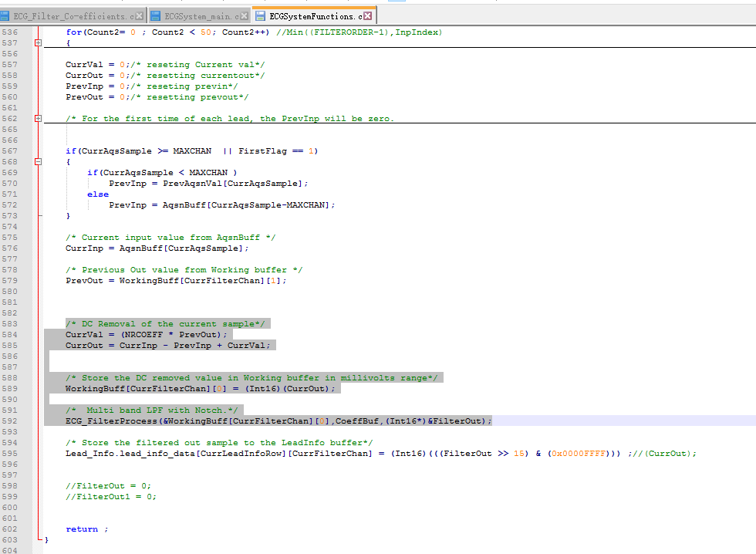Click 'CurrOut = CurrInp - PrevInp + CurrVal;' line
The image size is (756, 554).
tap(168, 345)
